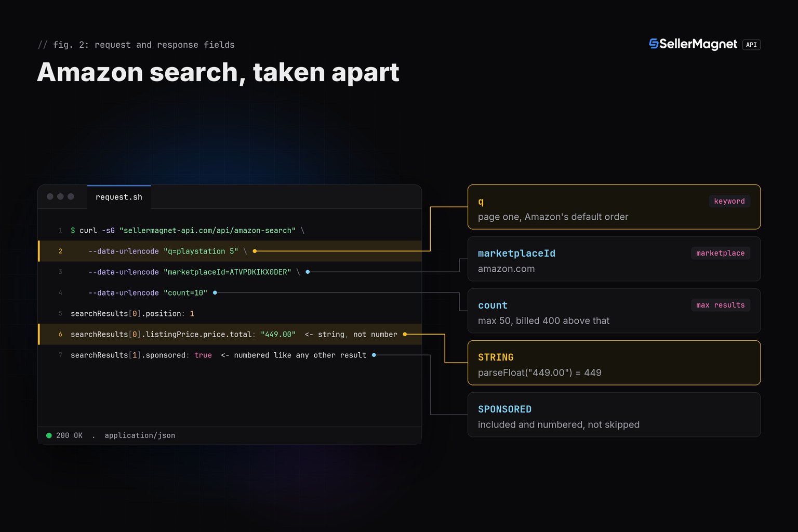
Task: Click the count field heading
Action: click(493, 305)
